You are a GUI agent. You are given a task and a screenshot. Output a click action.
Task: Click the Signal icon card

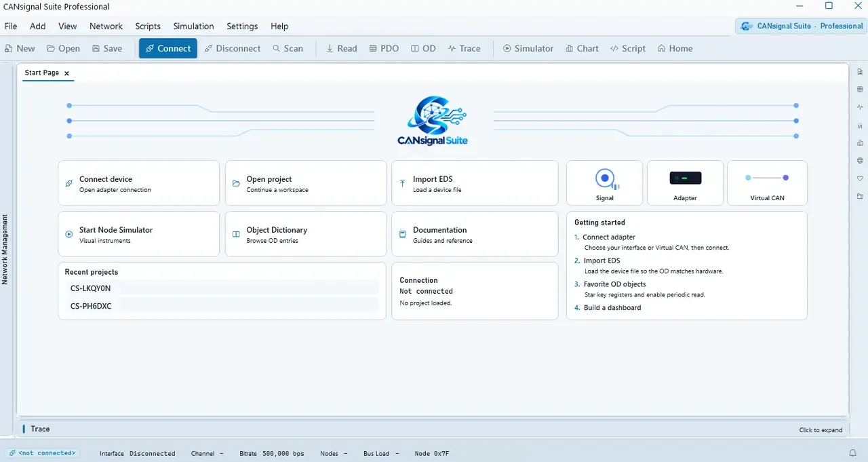tap(604, 183)
